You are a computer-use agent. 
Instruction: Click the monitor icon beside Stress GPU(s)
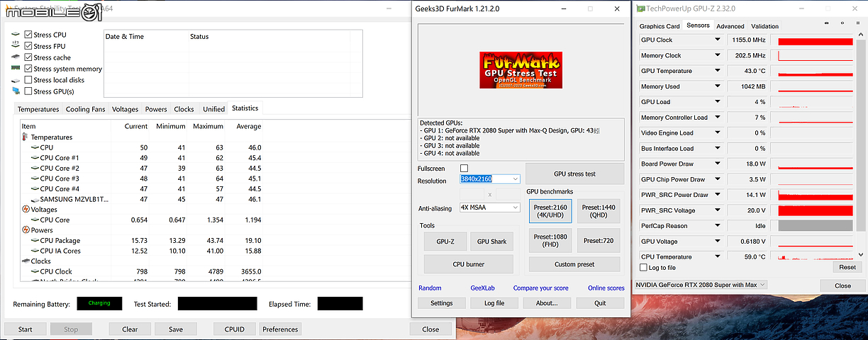pos(16,91)
